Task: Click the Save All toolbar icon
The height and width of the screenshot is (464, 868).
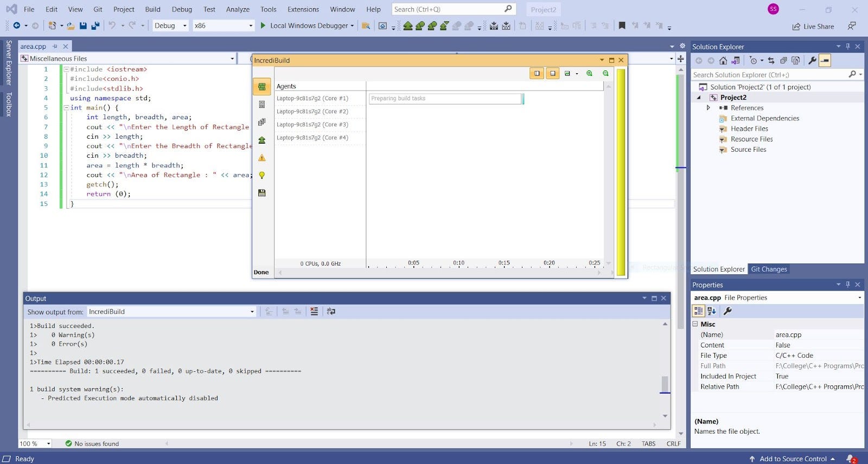Action: tap(95, 25)
